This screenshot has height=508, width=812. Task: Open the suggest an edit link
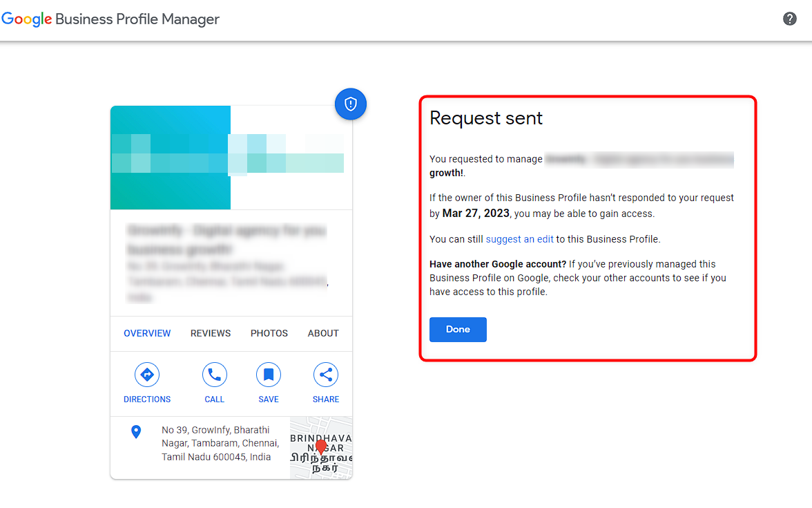pyautogui.click(x=519, y=238)
